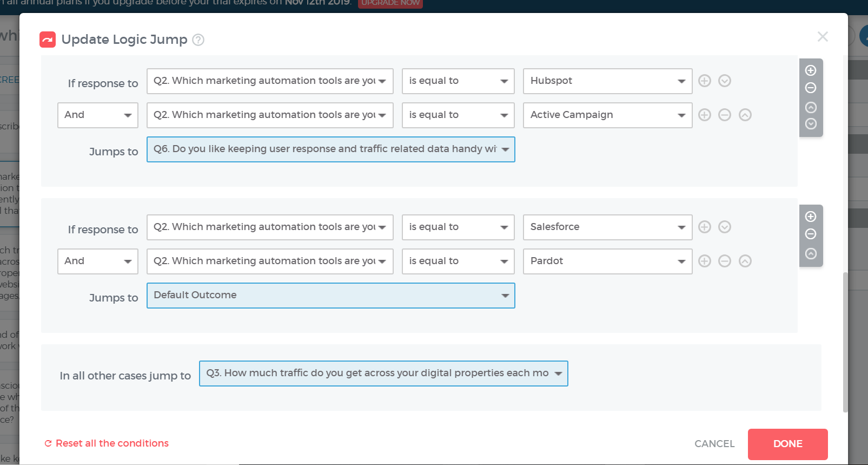
Task: Add condition after Hubspot row
Action: click(704, 81)
